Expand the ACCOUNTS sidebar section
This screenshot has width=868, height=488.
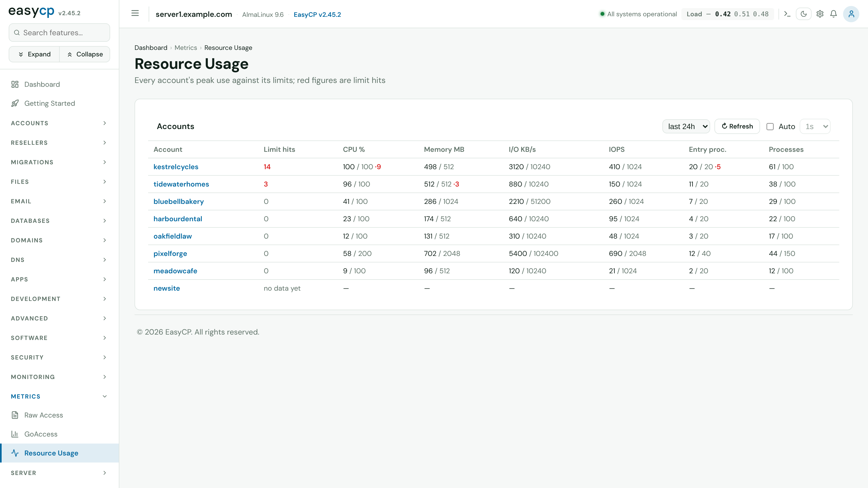tap(59, 123)
